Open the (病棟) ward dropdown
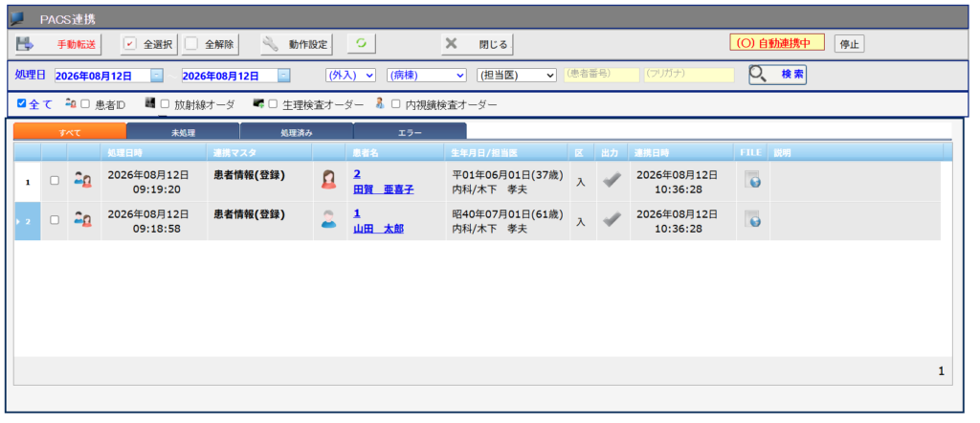This screenshot has width=980, height=423. coord(427,75)
